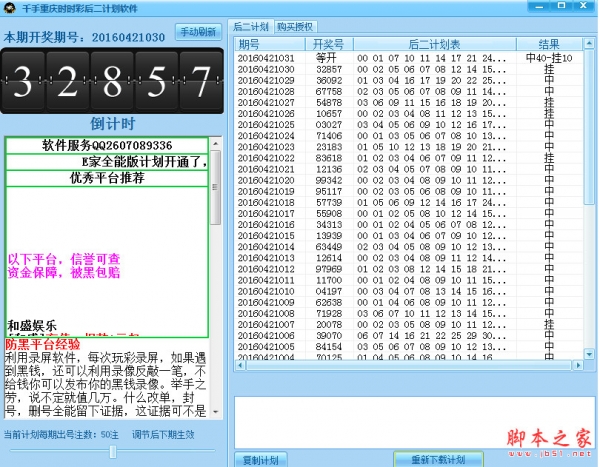Click the 后二计划表 column header
The image size is (600, 467).
tap(435, 44)
